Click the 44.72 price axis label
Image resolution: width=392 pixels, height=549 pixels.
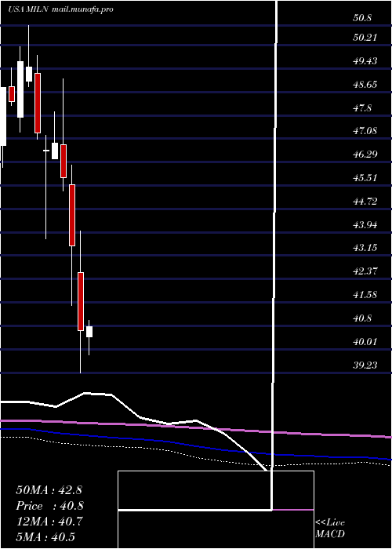365,202
